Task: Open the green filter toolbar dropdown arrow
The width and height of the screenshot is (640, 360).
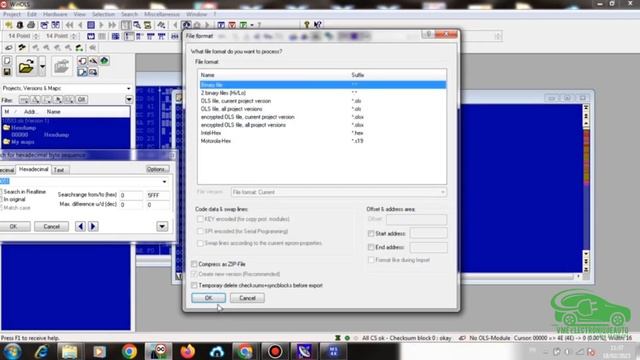Action: tap(252, 25)
